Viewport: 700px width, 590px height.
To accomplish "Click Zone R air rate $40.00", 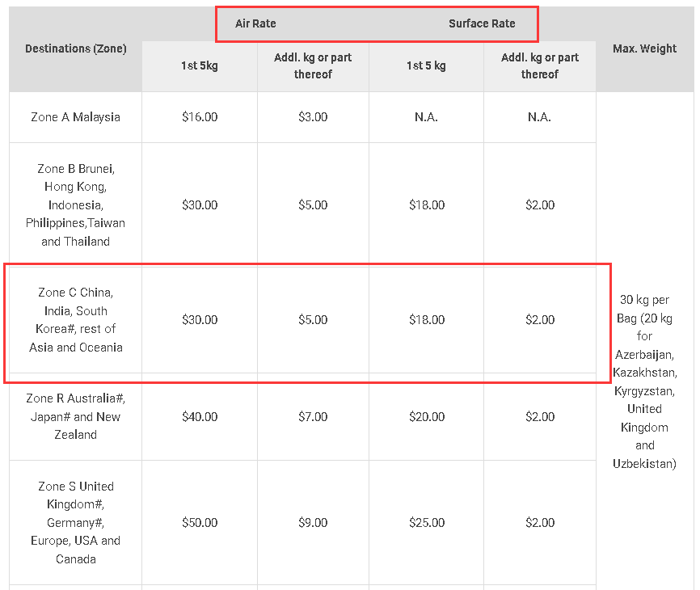I will [x=200, y=417].
